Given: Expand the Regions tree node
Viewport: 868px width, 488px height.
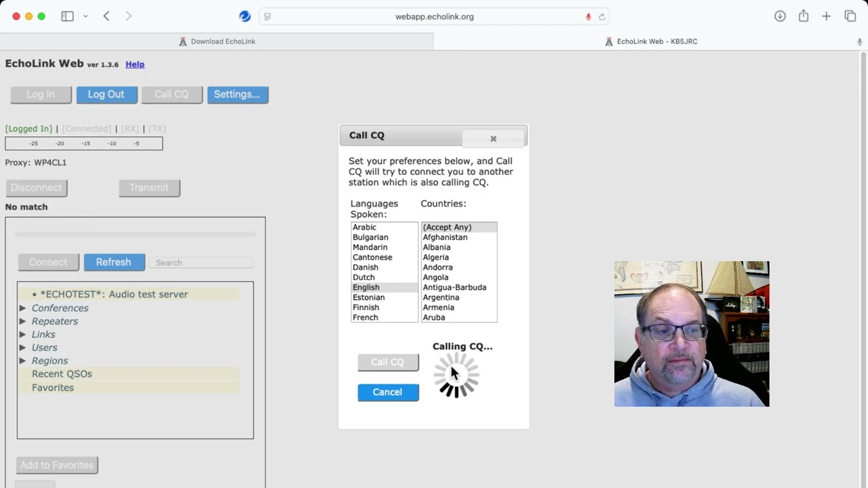Looking at the screenshot, I should (x=22, y=361).
